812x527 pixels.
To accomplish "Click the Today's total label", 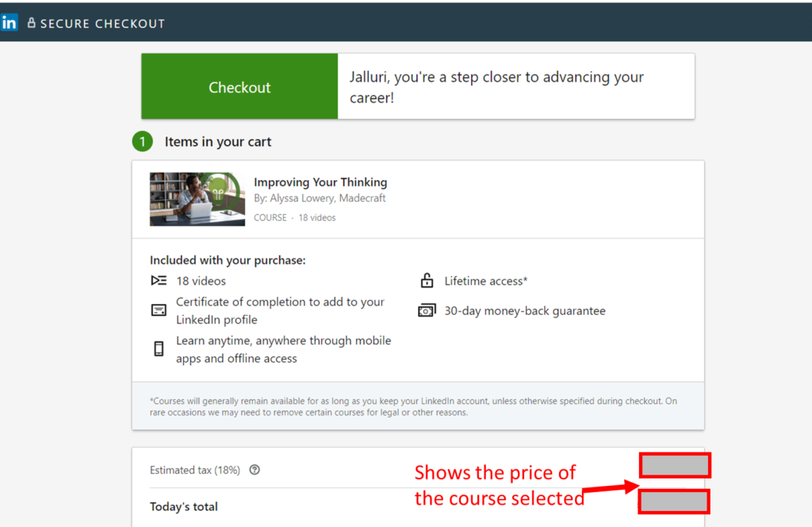I will (x=184, y=507).
